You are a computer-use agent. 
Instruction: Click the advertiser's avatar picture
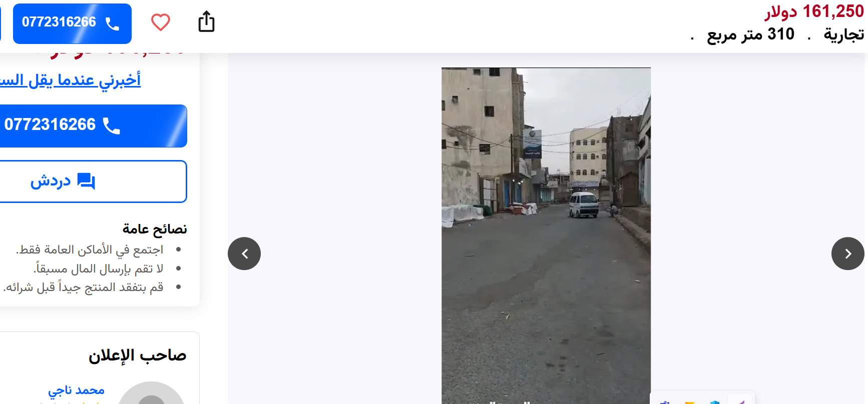(151, 394)
